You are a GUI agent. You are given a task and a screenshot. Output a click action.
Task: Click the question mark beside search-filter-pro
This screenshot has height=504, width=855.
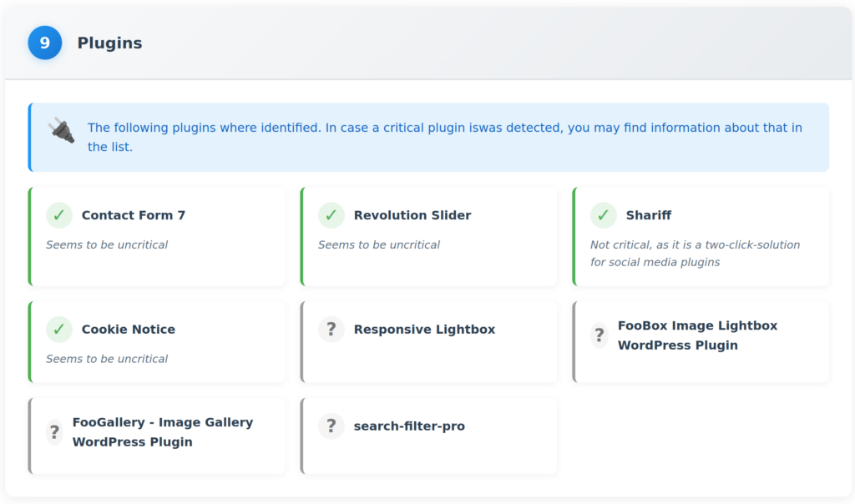coord(331,426)
